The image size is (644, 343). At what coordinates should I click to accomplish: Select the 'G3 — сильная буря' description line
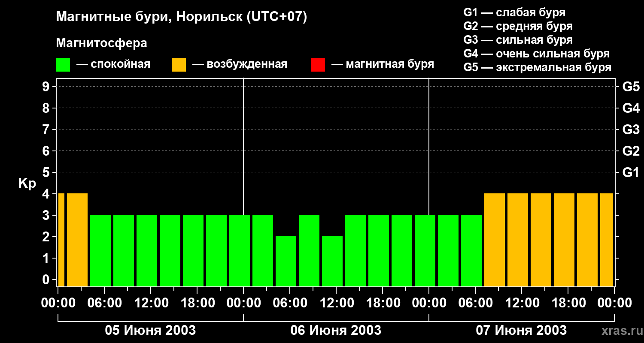point(518,40)
